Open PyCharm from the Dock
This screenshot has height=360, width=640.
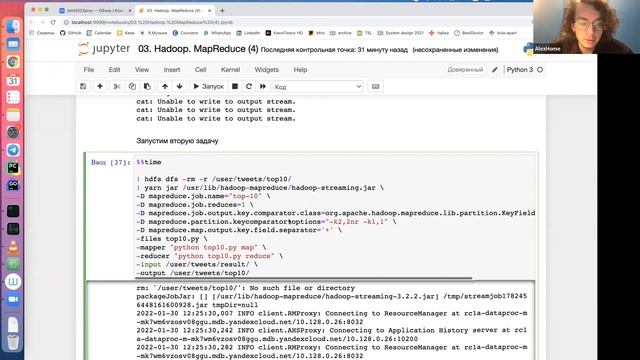[13, 167]
